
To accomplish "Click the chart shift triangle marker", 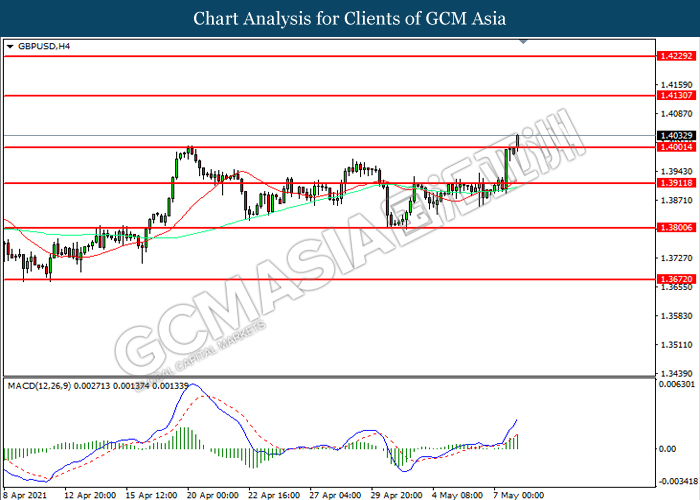I will point(523,42).
